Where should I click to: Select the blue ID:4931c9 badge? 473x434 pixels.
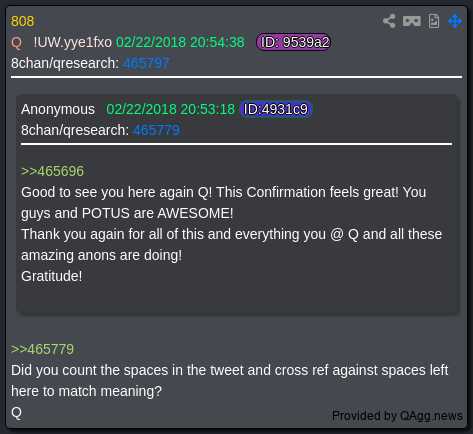(x=276, y=109)
